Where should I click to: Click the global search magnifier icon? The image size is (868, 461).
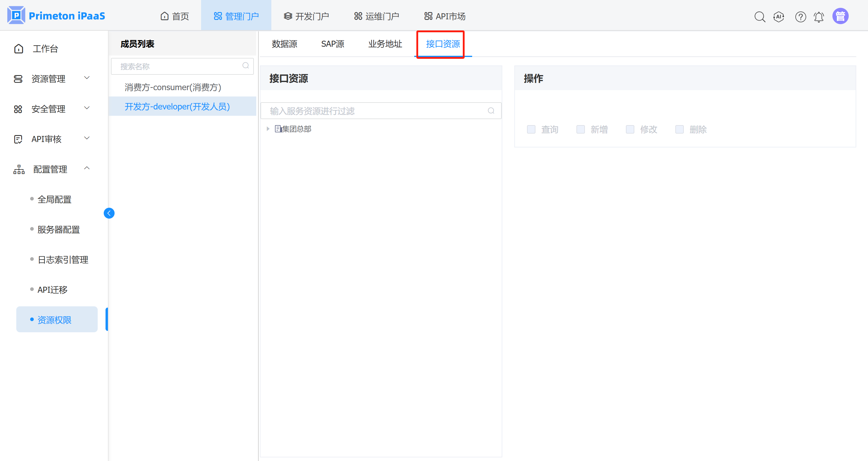(x=759, y=17)
